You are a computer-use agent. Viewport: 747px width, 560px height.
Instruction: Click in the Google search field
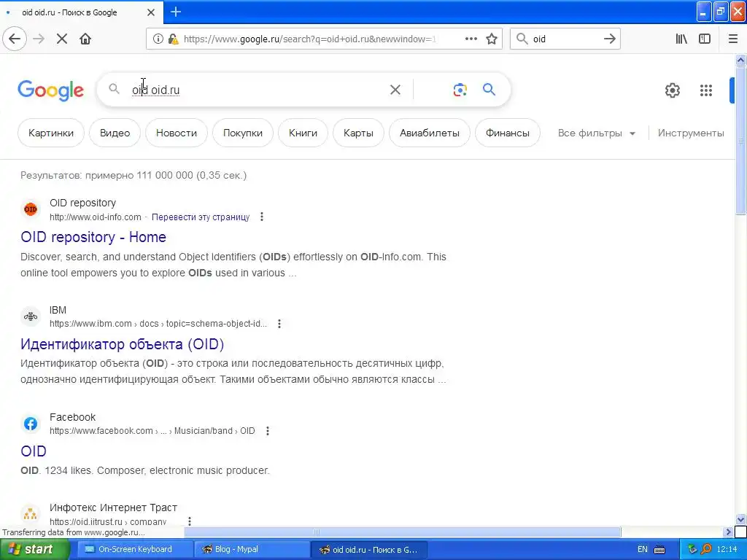point(258,90)
